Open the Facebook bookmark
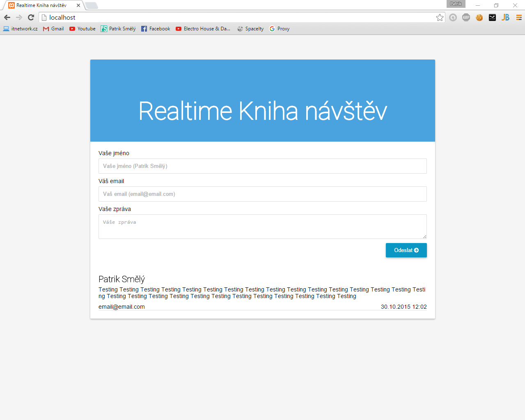The image size is (525, 420). 156,28
